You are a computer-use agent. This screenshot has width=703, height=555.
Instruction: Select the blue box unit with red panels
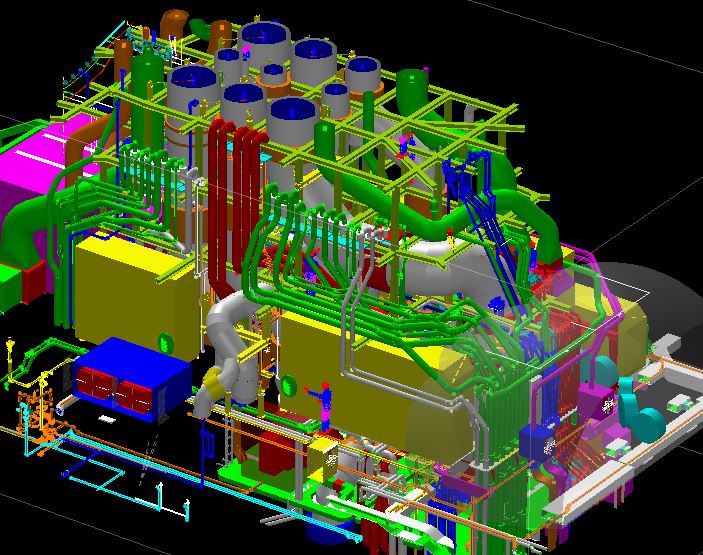point(132,380)
